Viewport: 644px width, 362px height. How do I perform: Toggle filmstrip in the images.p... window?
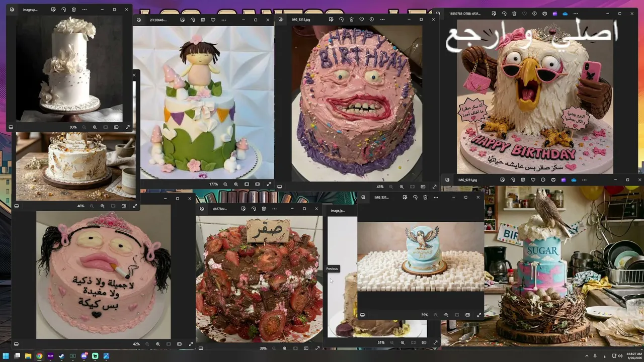pyautogui.click(x=11, y=127)
